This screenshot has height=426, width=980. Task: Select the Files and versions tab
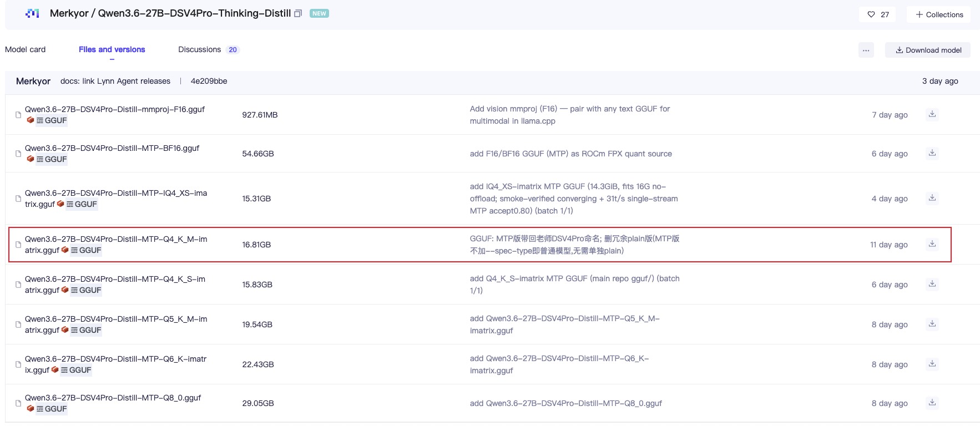[112, 49]
